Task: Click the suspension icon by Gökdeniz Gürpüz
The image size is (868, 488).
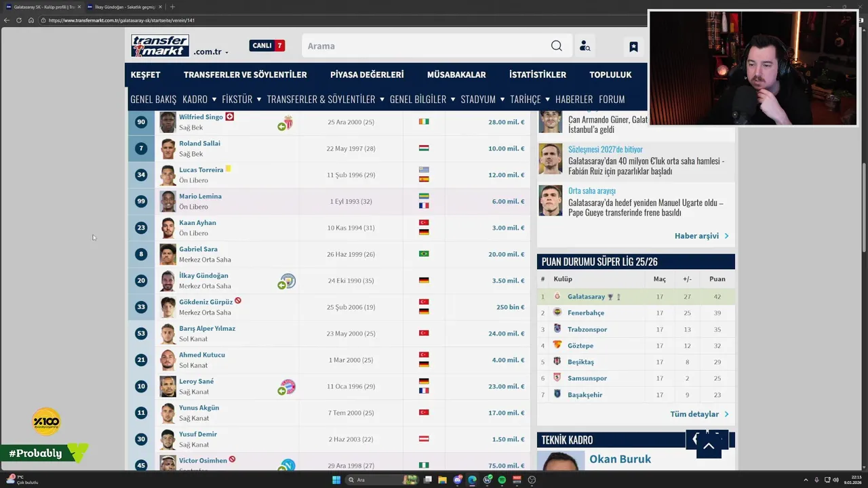Action: 238,301
